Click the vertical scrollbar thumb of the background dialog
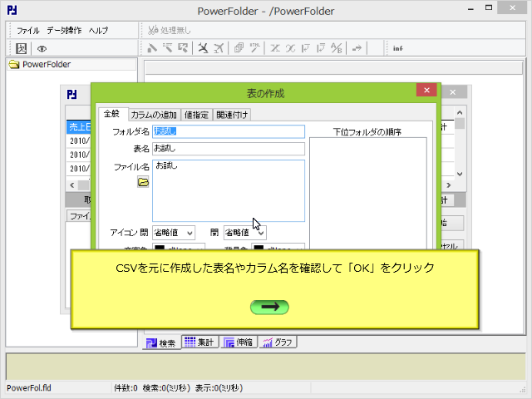532x399 pixels. [x=460, y=124]
